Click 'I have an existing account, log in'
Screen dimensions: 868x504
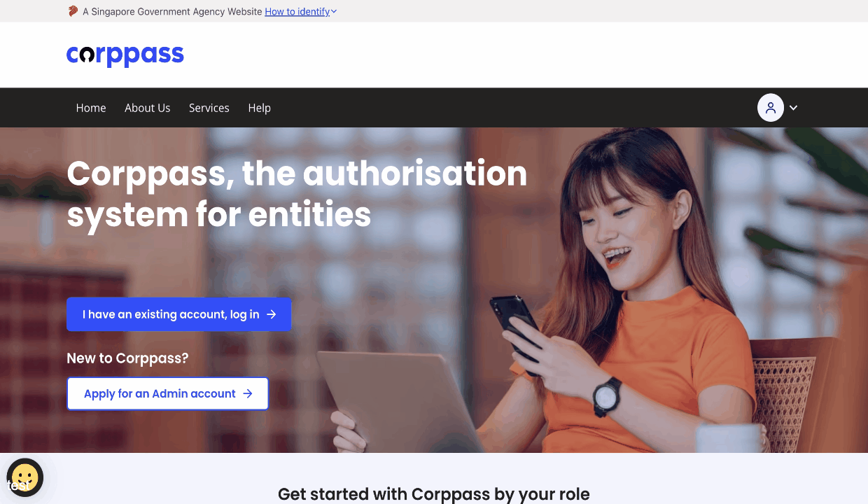click(x=178, y=314)
